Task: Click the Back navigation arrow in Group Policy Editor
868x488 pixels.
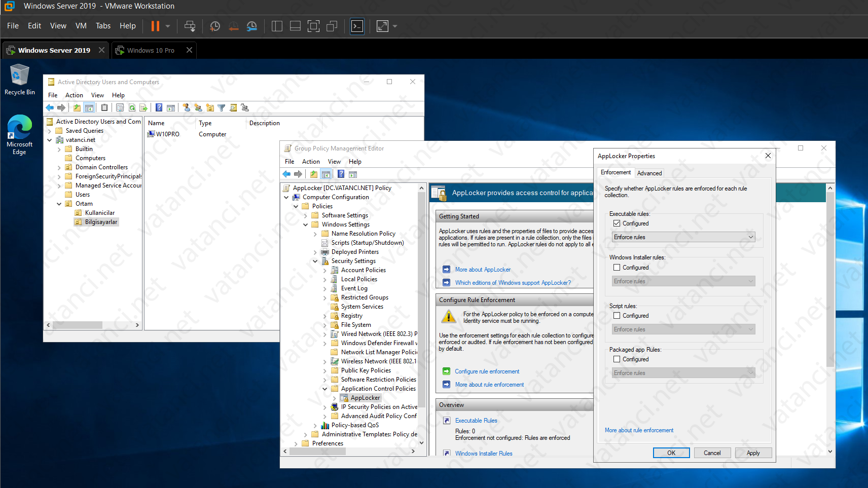Action: pos(286,174)
